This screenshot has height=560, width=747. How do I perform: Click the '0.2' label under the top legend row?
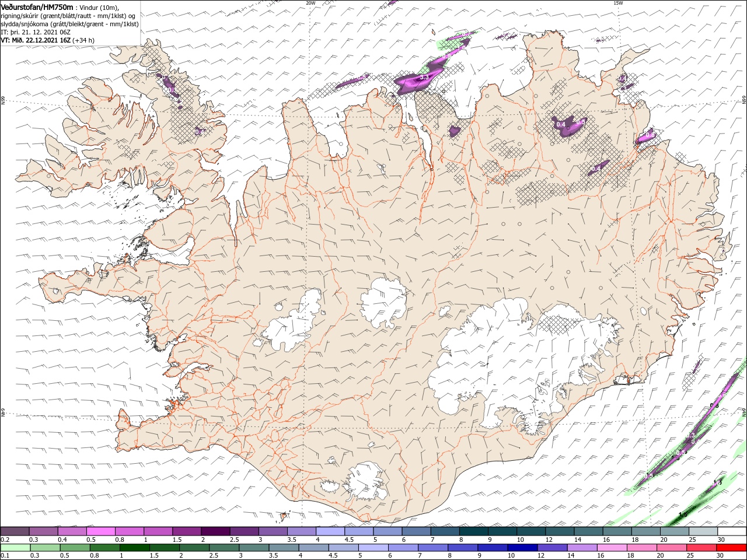pos(5,540)
